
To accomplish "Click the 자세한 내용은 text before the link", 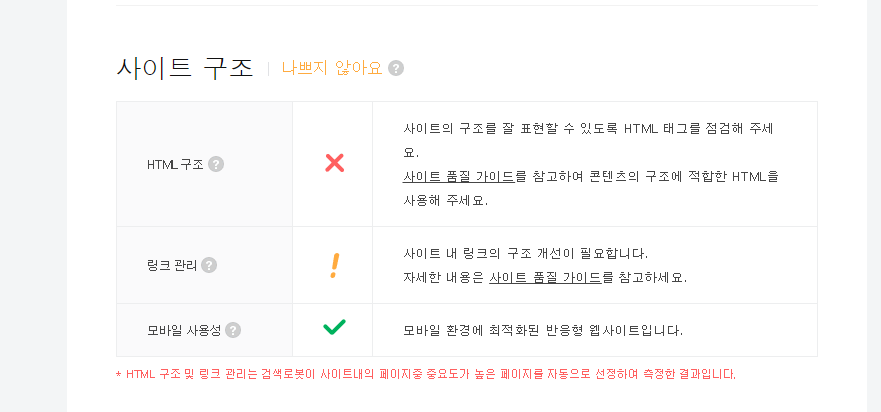I will tap(444, 278).
